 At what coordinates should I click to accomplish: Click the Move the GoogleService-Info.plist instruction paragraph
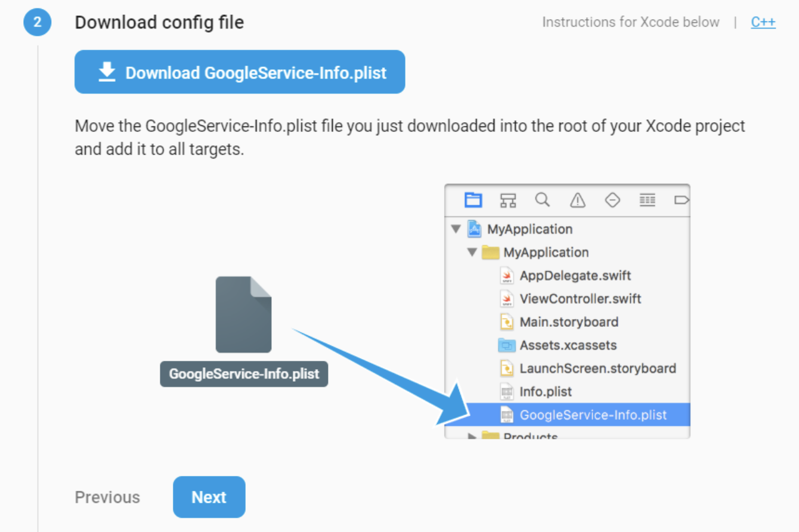410,138
